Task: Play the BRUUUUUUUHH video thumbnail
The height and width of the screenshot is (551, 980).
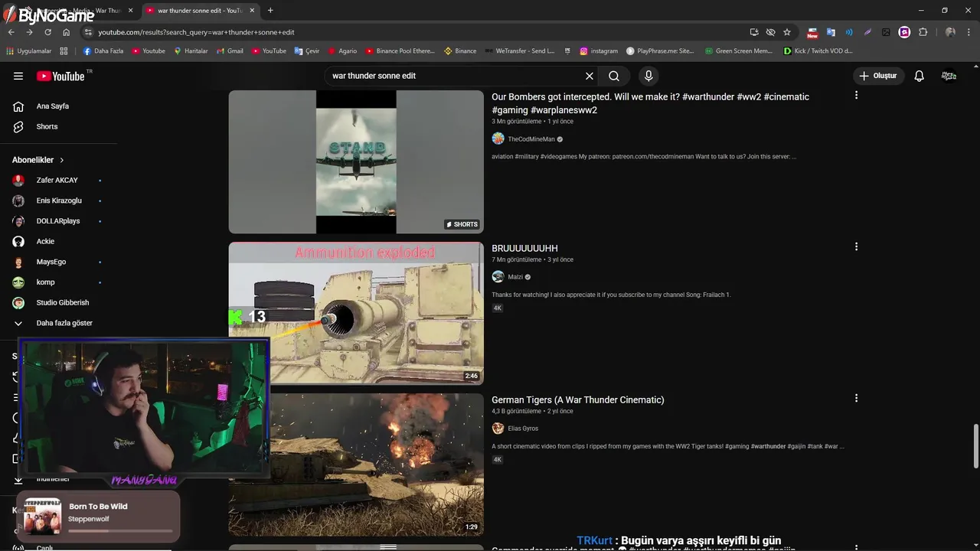Action: tap(356, 313)
